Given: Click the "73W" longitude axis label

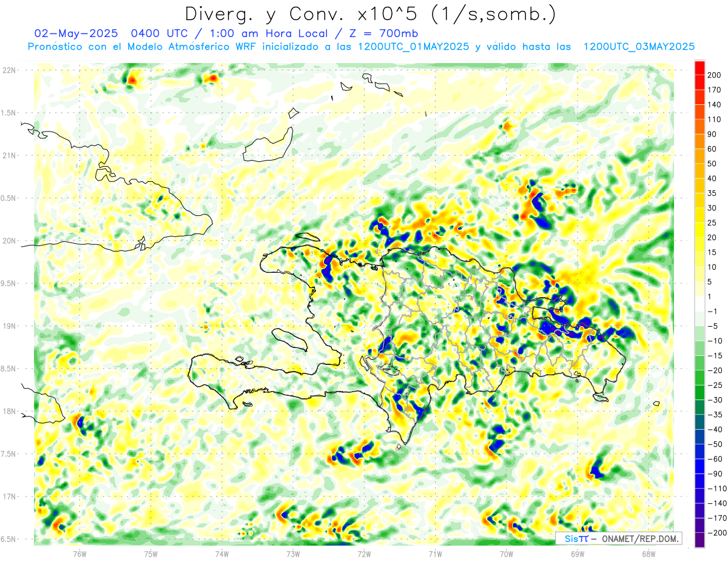Looking at the screenshot, I should click(293, 554).
